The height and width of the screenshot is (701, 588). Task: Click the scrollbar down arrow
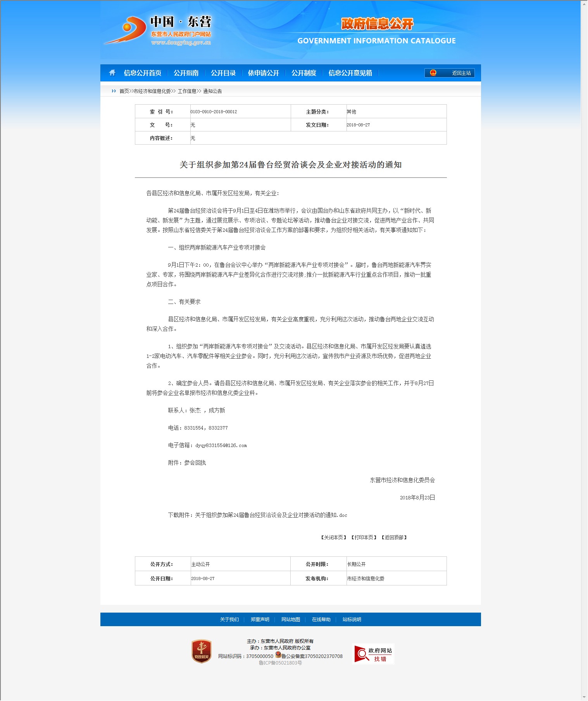point(584,697)
